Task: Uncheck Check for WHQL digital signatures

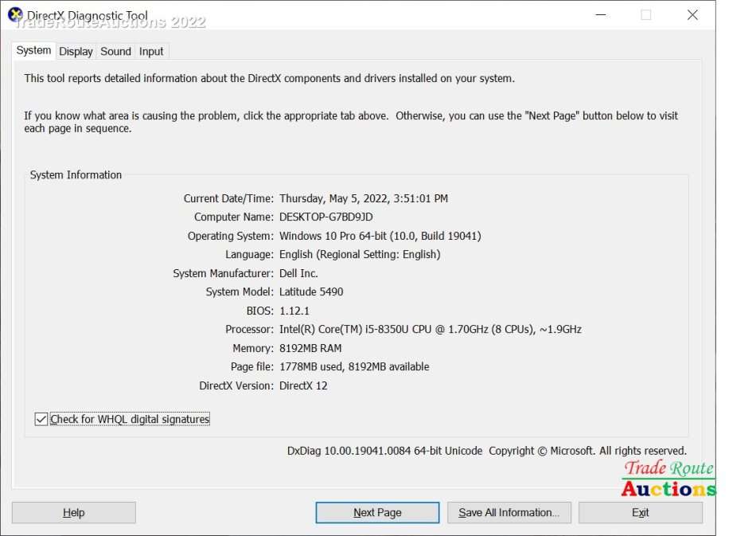Action: coord(41,419)
